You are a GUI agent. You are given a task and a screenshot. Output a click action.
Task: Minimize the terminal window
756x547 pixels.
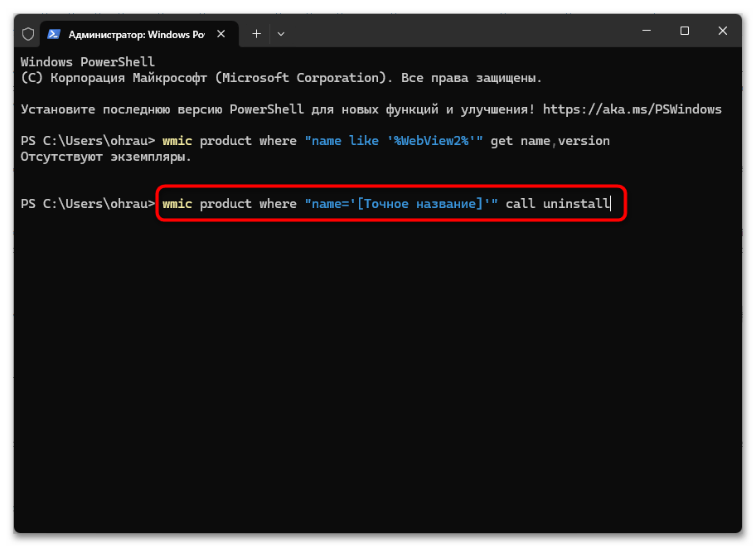tap(646, 31)
